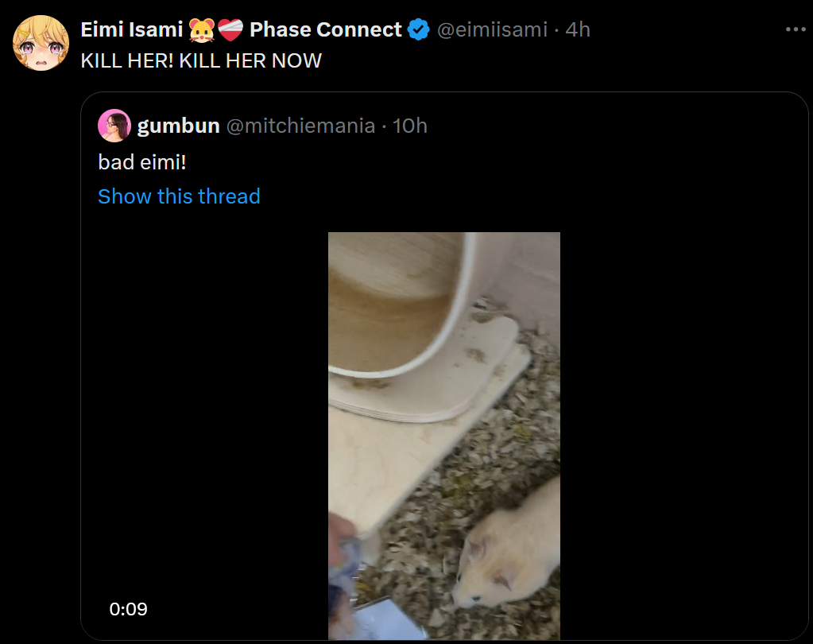Open the 4h timestamp link

click(578, 30)
